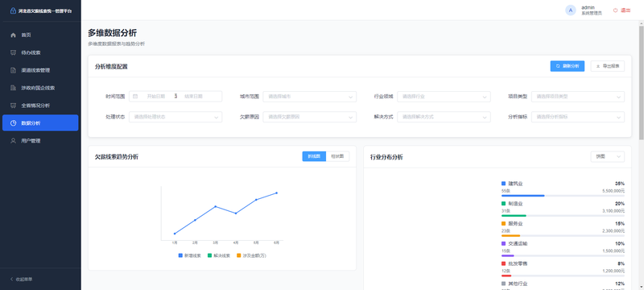This screenshot has width=644, height=290.
Task: Open the 饼图 chart type dropdown
Action: (608, 156)
